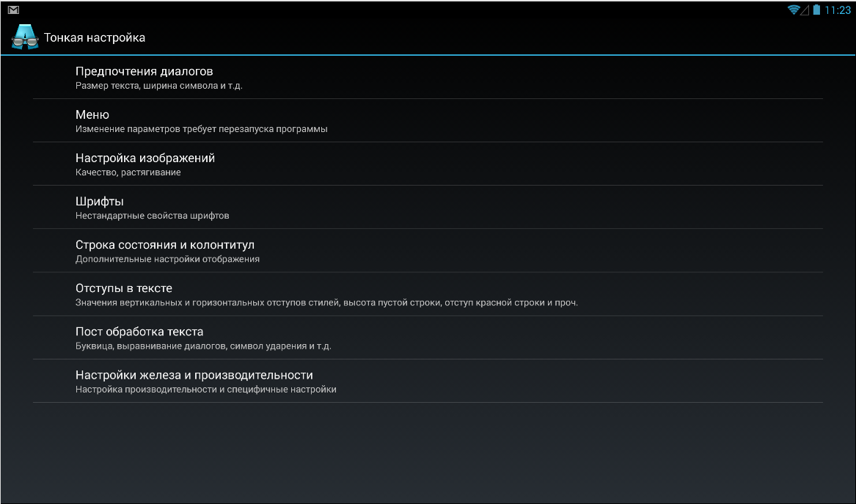The image size is (856, 504).
Task: Select 'Пост обработка текста' entry
Action: coord(139,332)
